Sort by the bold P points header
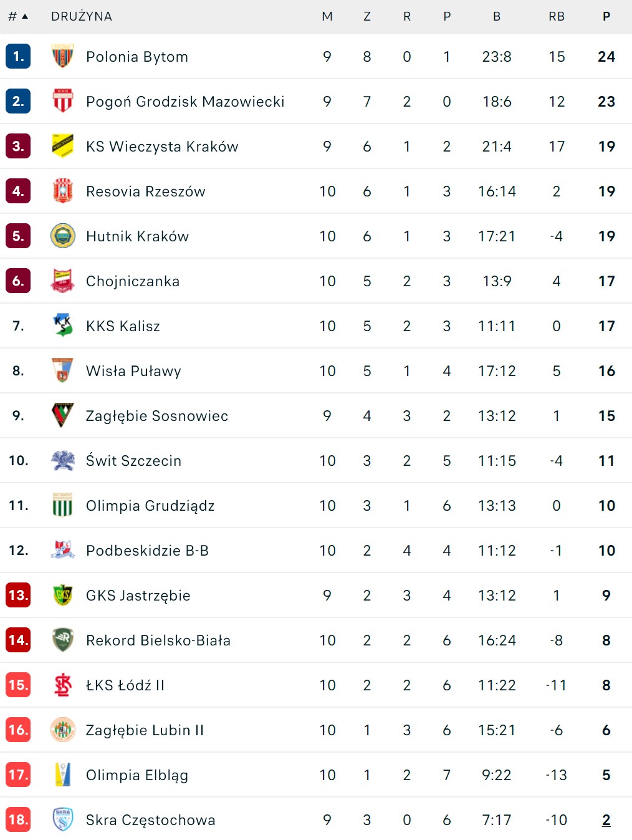Viewport: 632px width, 840px height. 606,16
